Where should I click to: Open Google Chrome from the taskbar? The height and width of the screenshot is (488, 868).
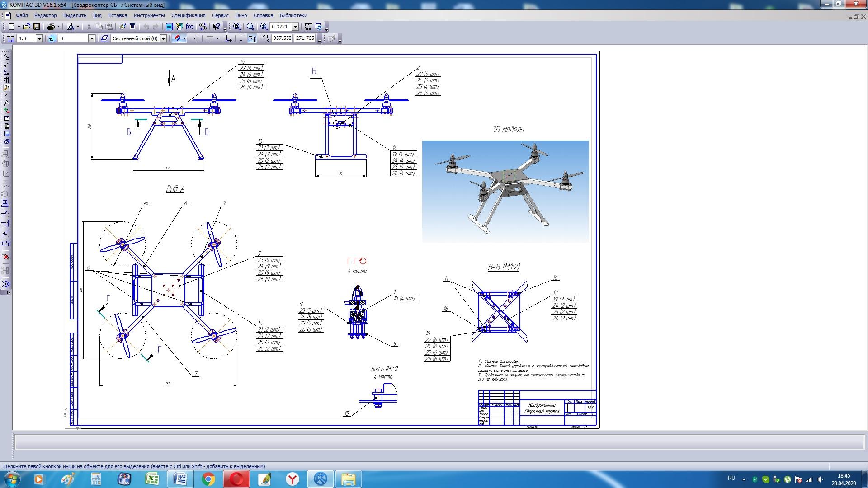(208, 479)
